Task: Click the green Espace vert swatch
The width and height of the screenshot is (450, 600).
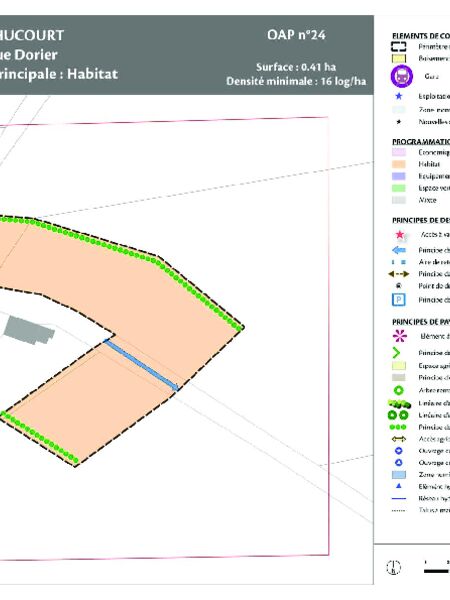Action: pyautogui.click(x=399, y=188)
